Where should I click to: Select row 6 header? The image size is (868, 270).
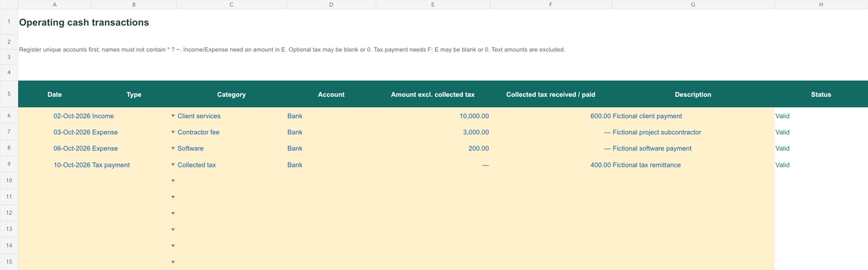tap(9, 116)
